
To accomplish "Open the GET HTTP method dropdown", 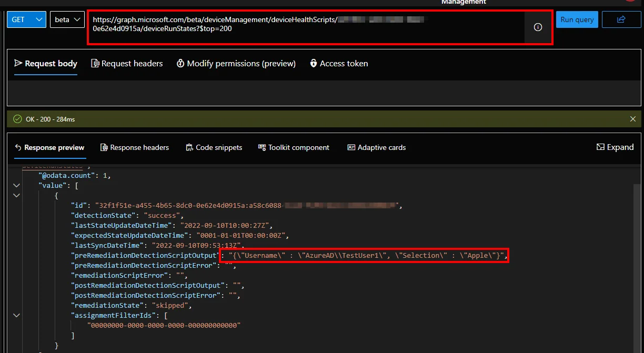I will coord(26,19).
